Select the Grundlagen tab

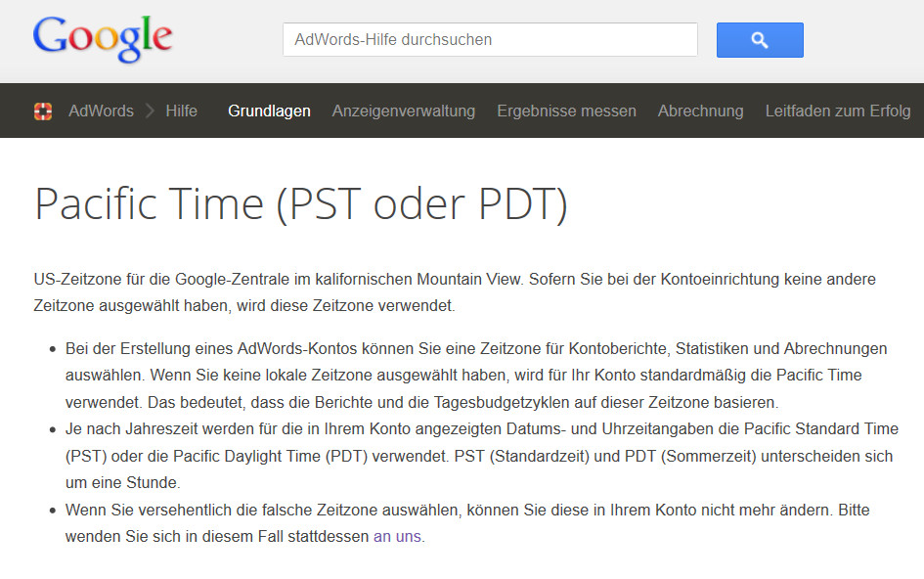coord(269,111)
